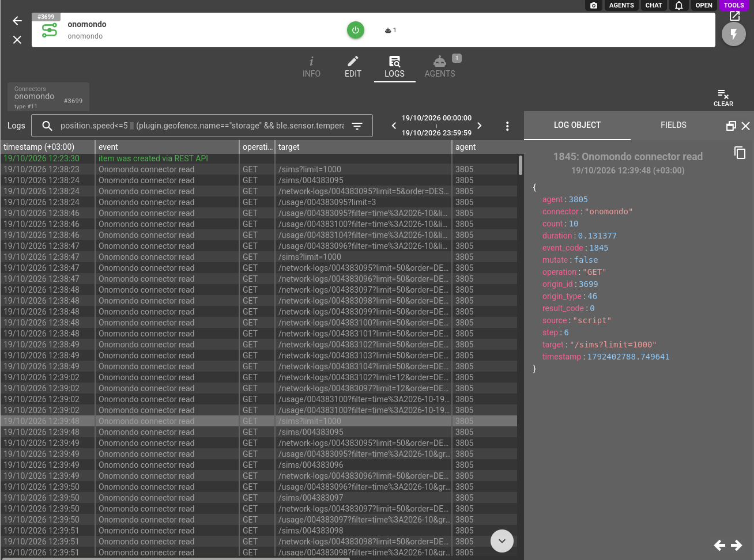Select the 'item was created via REST API' row
This screenshot has width=754, height=560.
point(259,158)
